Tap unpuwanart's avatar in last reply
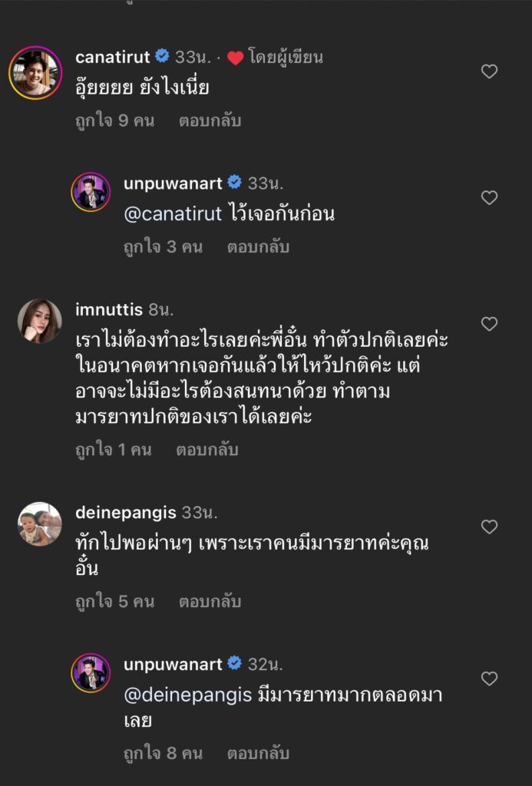This screenshot has height=786, width=532. (91, 673)
